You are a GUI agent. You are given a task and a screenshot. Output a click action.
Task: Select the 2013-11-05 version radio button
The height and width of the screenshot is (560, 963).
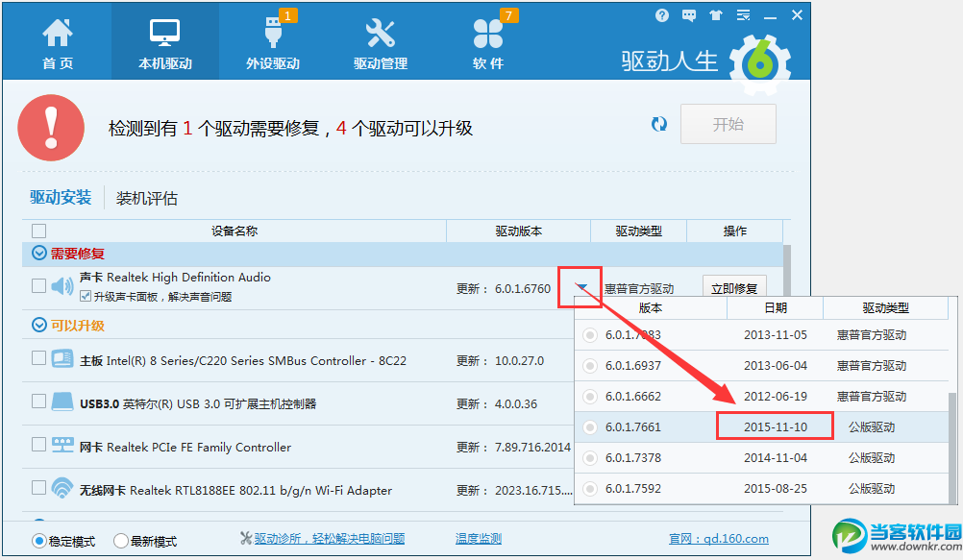pos(590,335)
